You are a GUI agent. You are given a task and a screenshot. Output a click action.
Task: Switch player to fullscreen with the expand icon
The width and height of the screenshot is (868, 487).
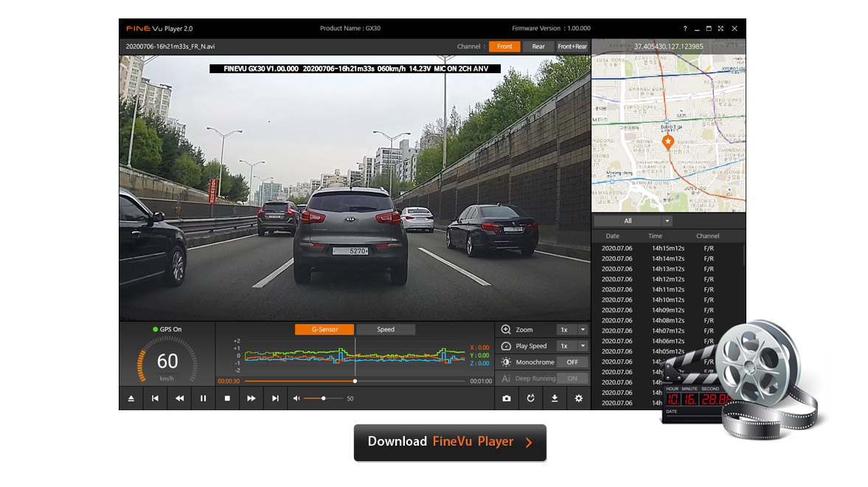click(721, 29)
